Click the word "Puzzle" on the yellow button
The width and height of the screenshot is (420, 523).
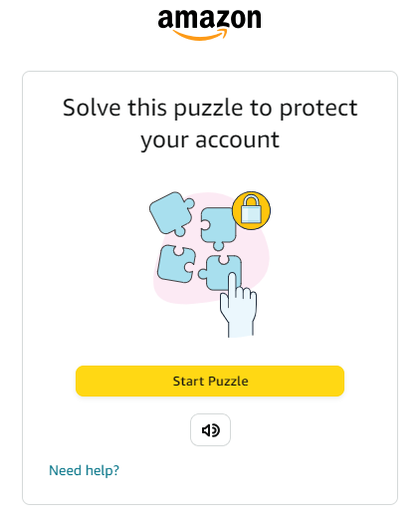click(228, 382)
